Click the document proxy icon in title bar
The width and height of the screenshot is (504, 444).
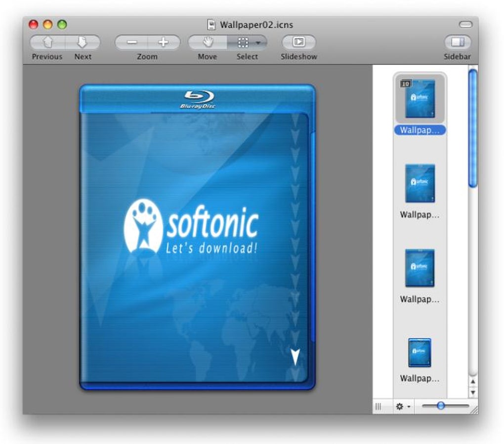coord(211,25)
